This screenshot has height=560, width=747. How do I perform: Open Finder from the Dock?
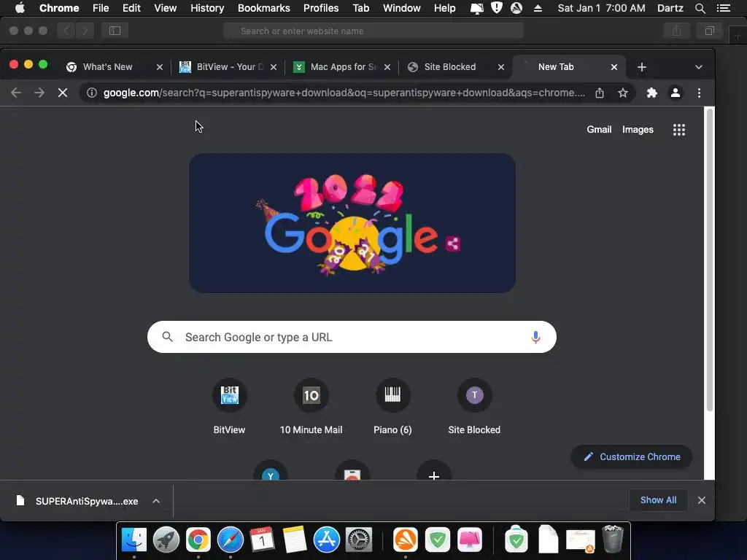(x=134, y=540)
